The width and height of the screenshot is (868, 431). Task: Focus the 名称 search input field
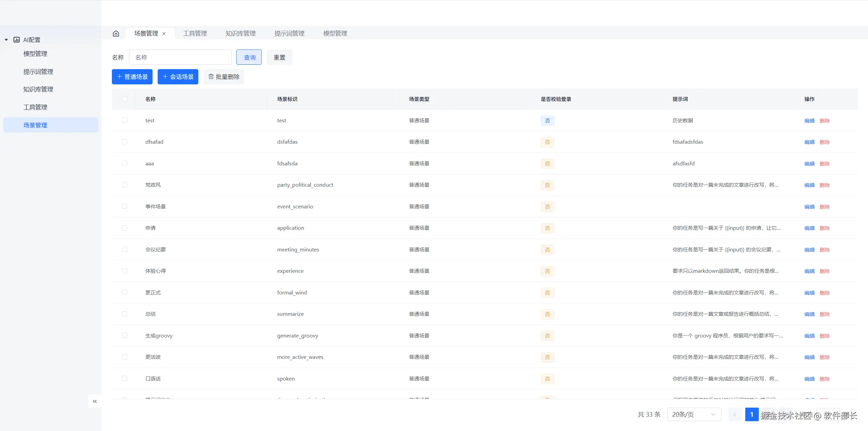tap(180, 57)
